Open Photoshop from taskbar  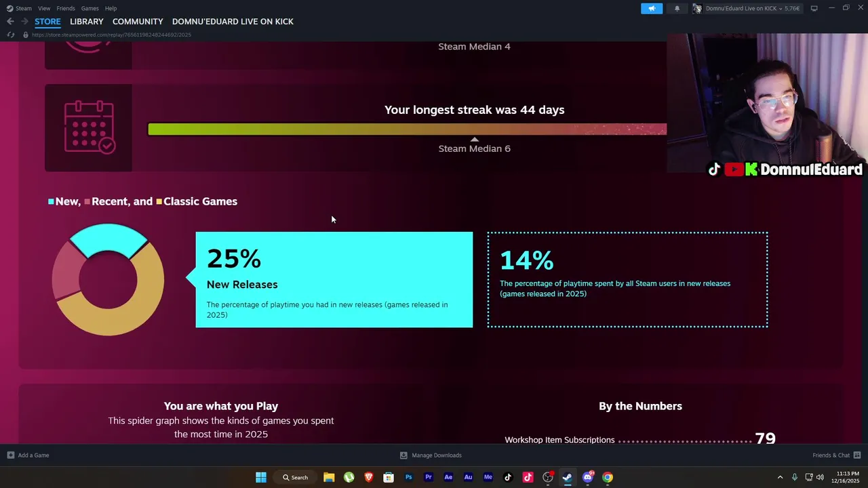[x=408, y=477]
